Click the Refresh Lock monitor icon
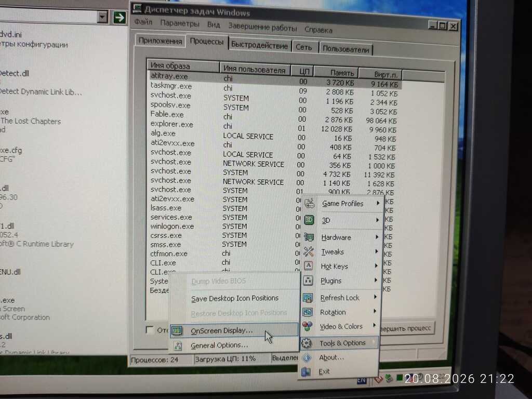This screenshot has width=532, height=399. point(308,298)
